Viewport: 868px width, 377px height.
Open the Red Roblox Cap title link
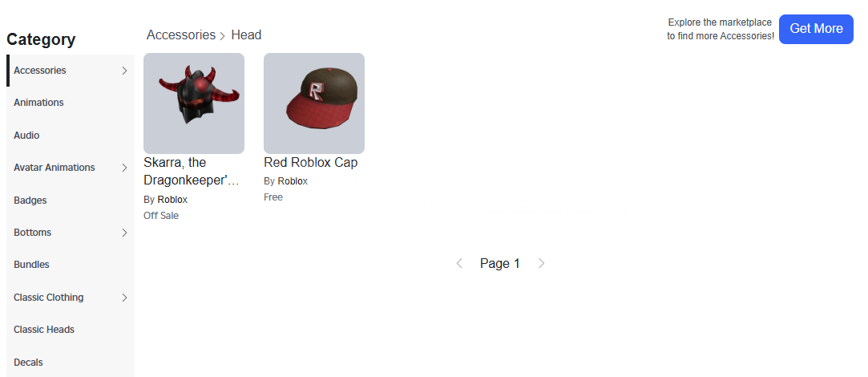coord(310,163)
